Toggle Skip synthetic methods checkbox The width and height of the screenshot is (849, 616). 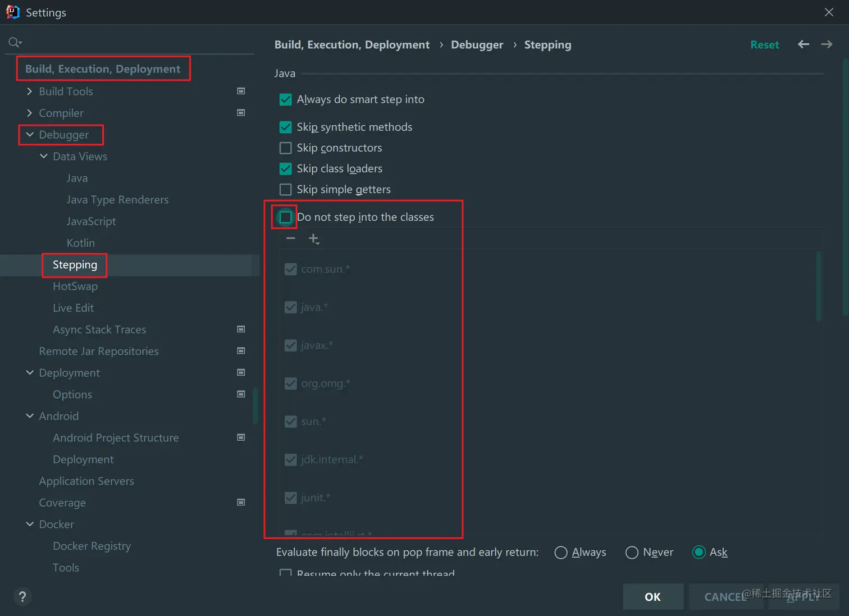(285, 127)
